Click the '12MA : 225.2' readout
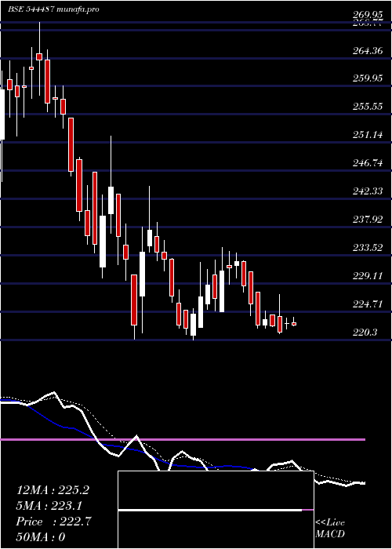This screenshot has height=549, width=392. [x=53, y=490]
